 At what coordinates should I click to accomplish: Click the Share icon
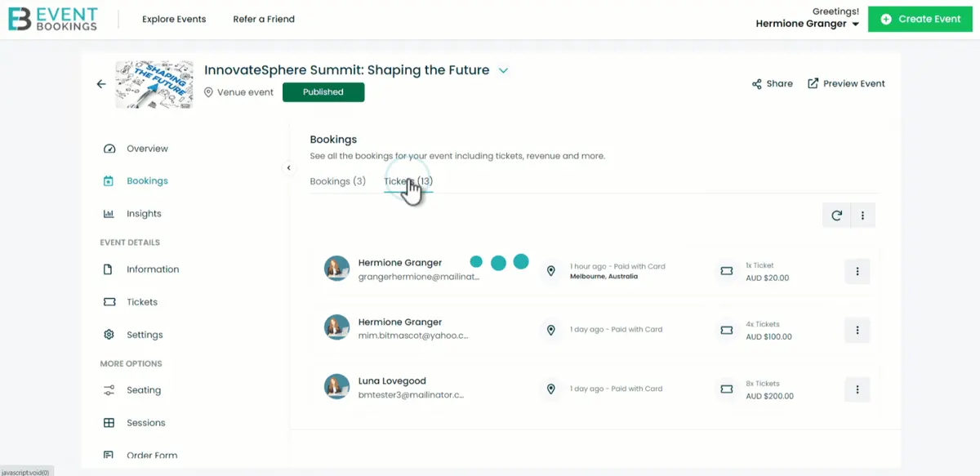pos(757,83)
